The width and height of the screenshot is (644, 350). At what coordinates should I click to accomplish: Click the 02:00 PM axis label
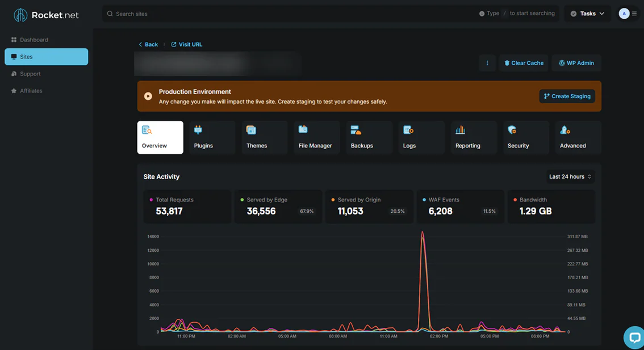[439, 336]
